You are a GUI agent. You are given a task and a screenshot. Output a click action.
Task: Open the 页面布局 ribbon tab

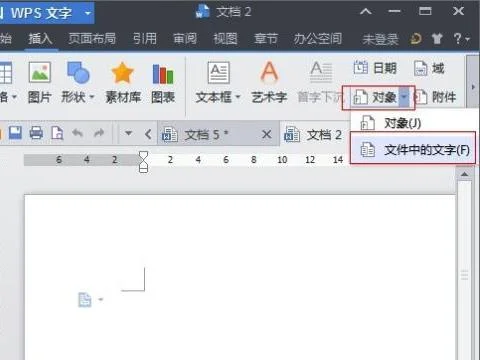point(92,39)
